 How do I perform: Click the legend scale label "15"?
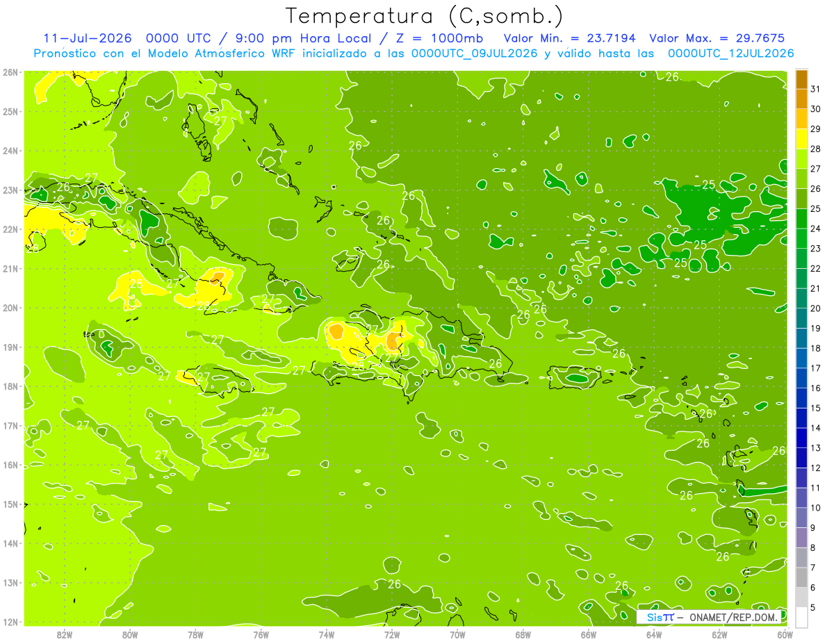pyautogui.click(x=815, y=408)
